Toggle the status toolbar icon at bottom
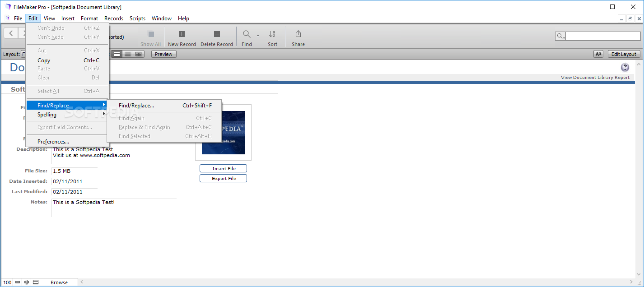 click(x=36, y=282)
